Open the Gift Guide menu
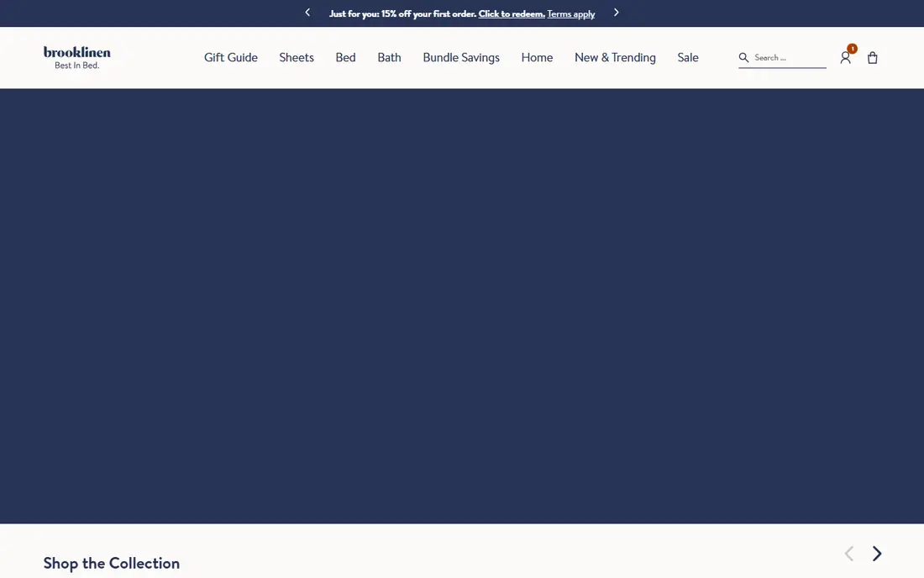924x578 pixels. pyautogui.click(x=231, y=58)
